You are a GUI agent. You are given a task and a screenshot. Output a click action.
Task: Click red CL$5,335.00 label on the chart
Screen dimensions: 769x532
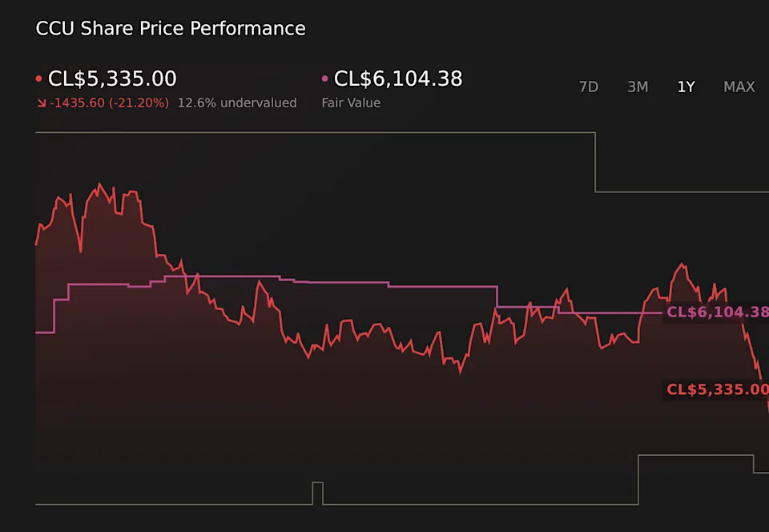click(x=717, y=389)
